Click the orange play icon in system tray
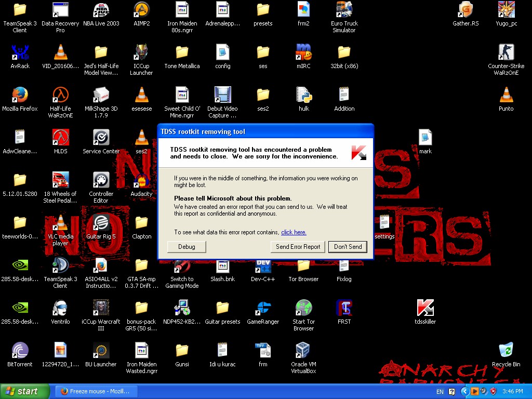The height and width of the screenshot is (399, 532). click(x=475, y=392)
